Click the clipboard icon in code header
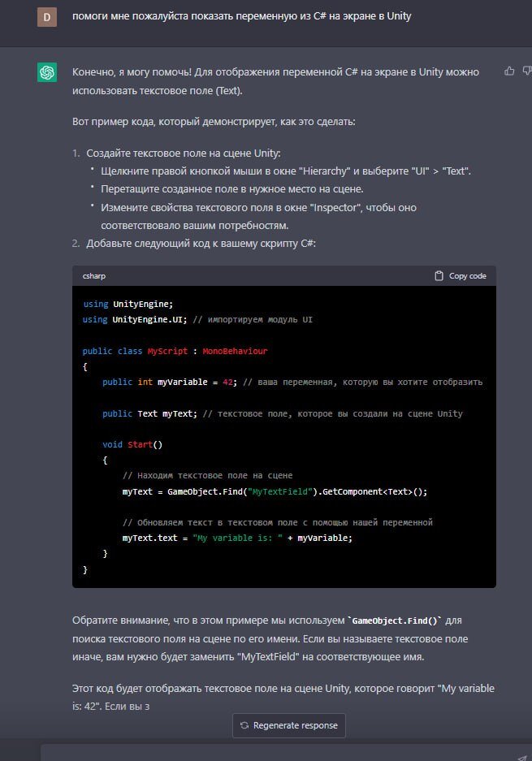The height and width of the screenshot is (761, 532). tap(439, 275)
